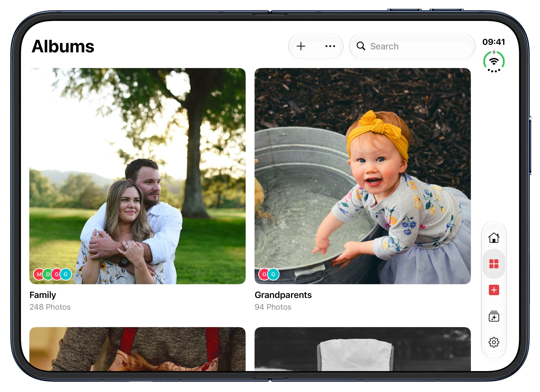Screen dimensions: 540x392
Task: Tap the plus icon to add album
Action: tap(301, 46)
